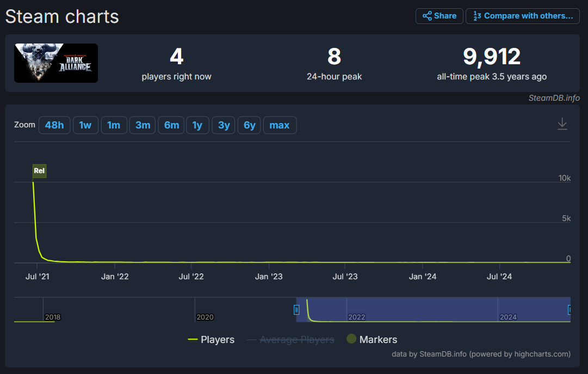Image resolution: width=588 pixels, height=374 pixels.
Task: Click the Rel release marker on chart
Action: point(39,171)
